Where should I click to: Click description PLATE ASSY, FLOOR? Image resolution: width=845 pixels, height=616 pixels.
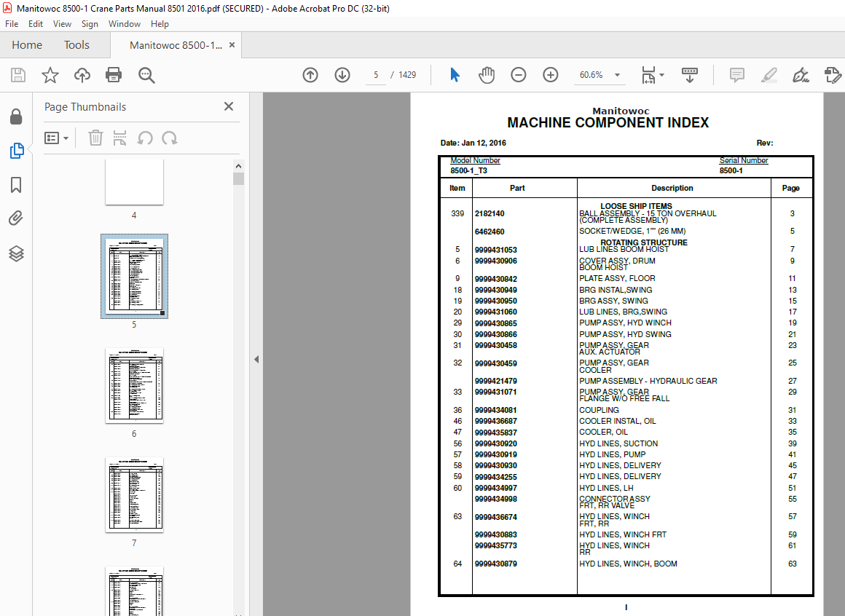(x=617, y=278)
